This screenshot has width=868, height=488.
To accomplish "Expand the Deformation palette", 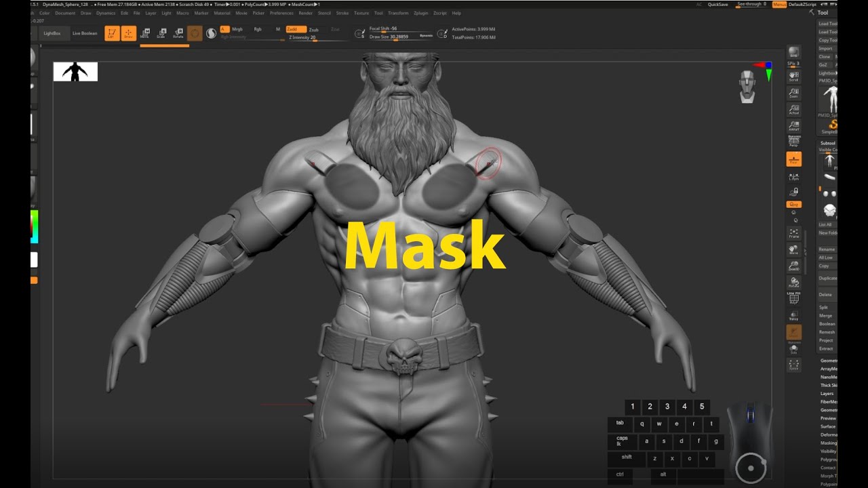I will [x=829, y=434].
